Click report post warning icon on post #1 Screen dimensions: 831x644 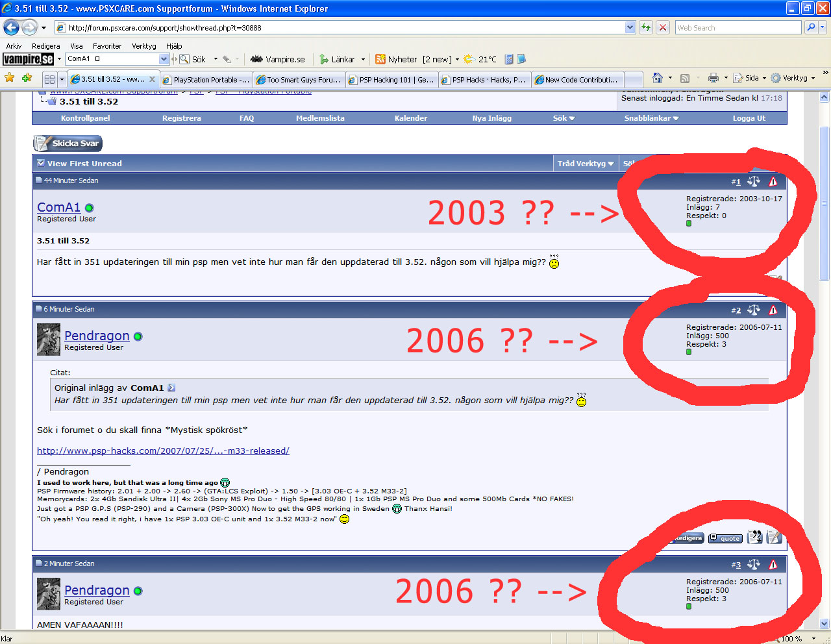[x=773, y=182]
